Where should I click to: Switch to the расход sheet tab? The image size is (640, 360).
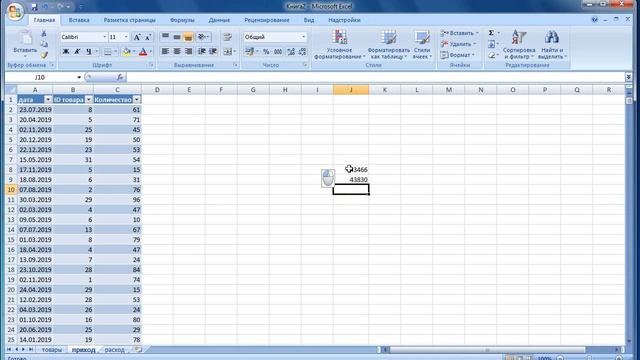coord(114,350)
